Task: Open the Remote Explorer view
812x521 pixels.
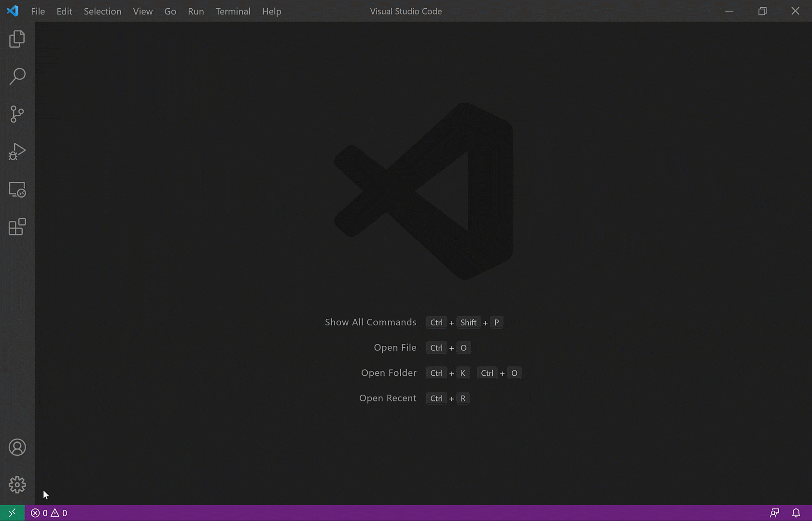Action: (x=17, y=190)
